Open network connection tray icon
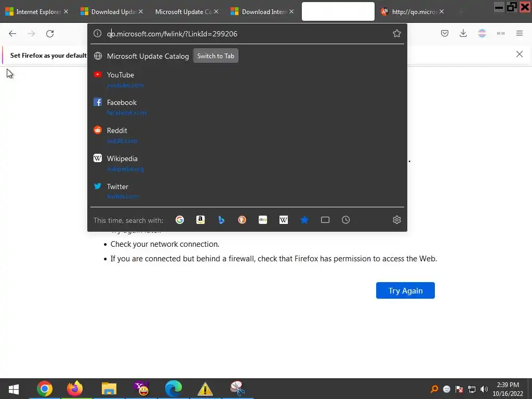 pyautogui.click(x=472, y=389)
